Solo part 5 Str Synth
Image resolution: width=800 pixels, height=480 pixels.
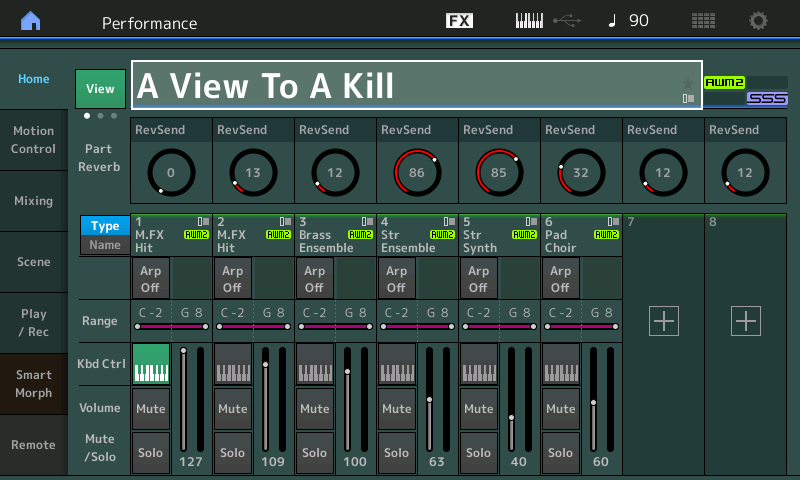pyautogui.click(x=478, y=453)
